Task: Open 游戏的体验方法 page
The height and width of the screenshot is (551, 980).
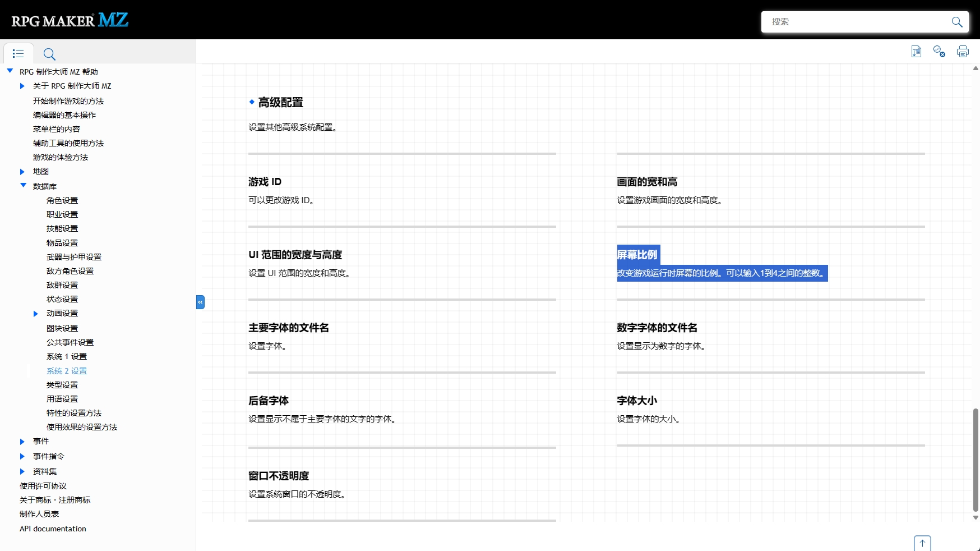Action: tap(61, 157)
